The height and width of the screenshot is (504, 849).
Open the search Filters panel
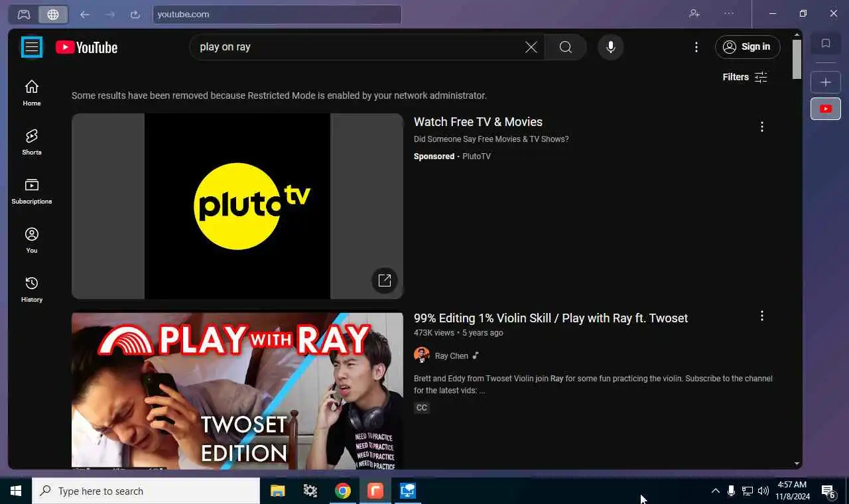point(745,77)
